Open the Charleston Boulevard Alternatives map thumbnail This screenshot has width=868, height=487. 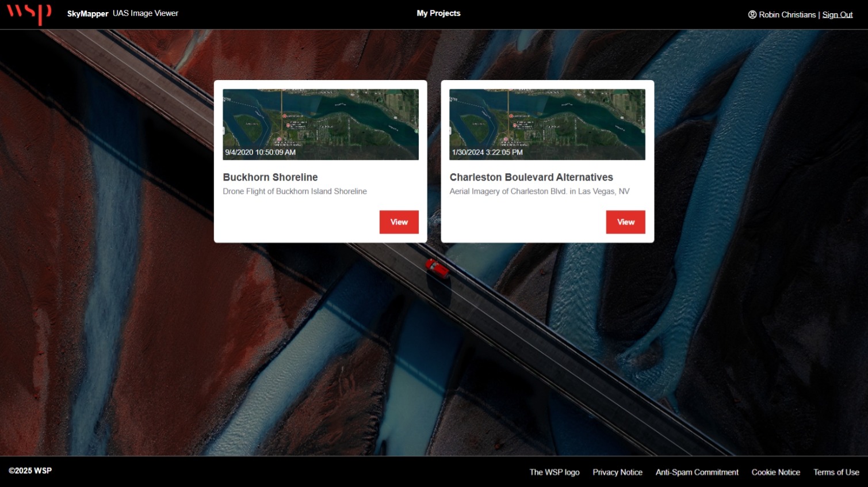click(x=547, y=124)
